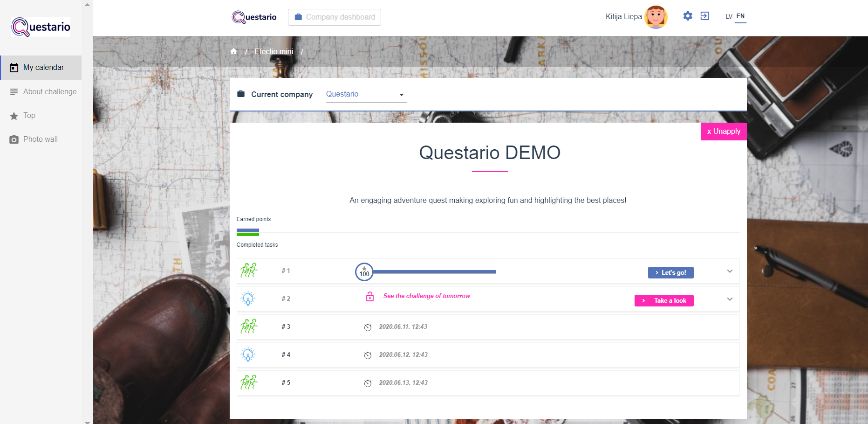Click the clock icon on task #3
Screen dimensions: 868x424
click(x=368, y=327)
